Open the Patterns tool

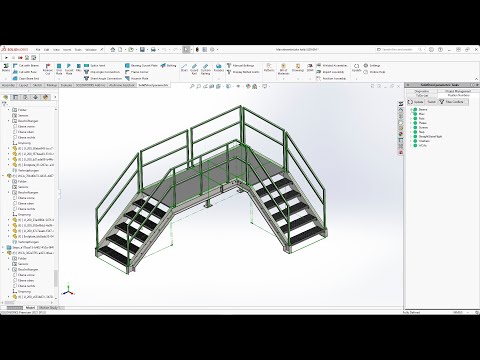click(269, 68)
